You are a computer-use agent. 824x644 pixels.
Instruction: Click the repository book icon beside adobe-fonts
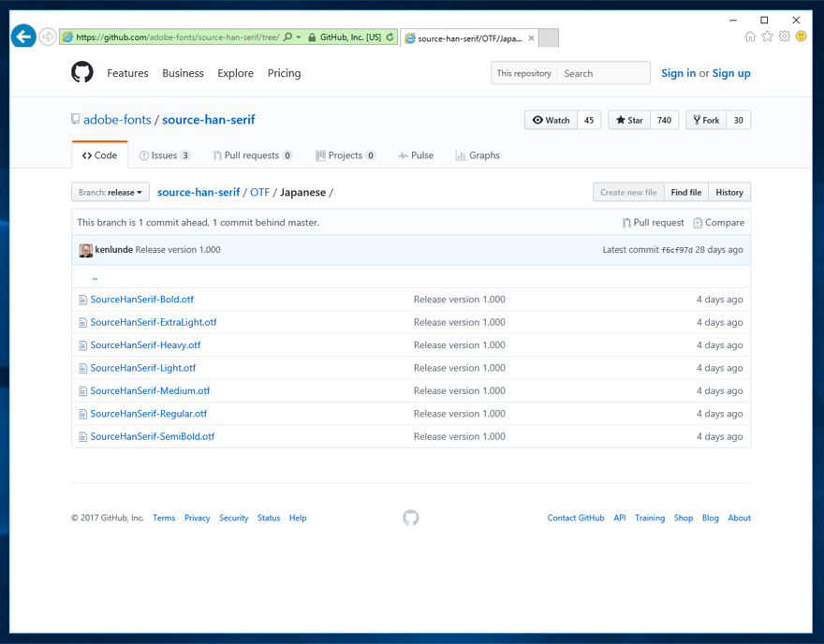click(x=76, y=119)
